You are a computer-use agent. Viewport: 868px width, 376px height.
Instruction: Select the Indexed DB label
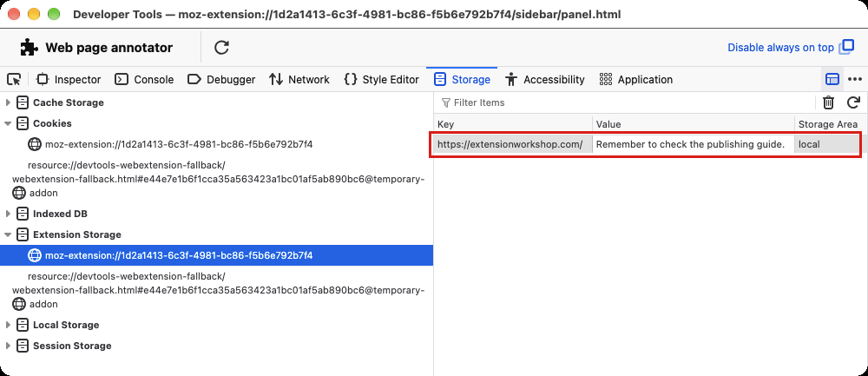(60, 214)
